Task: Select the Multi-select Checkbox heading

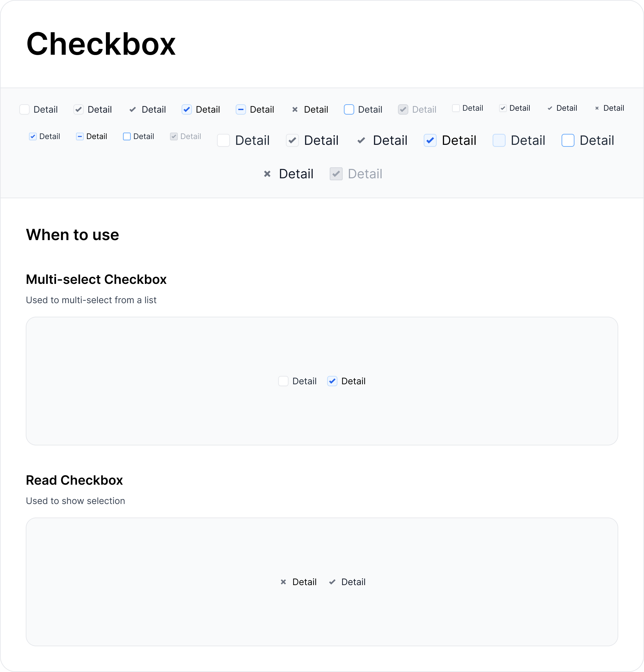Action: point(96,279)
